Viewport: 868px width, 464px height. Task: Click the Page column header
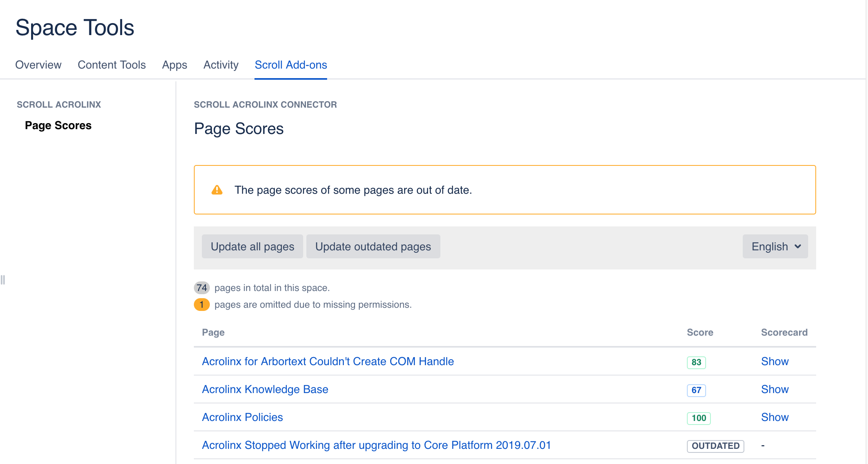(213, 332)
